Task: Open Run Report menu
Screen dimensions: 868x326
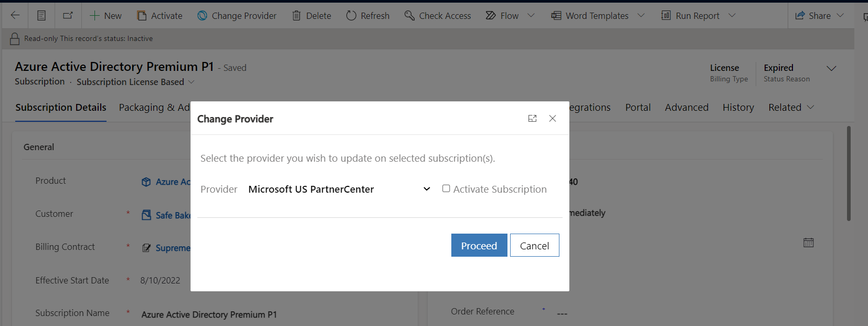Action: [x=690, y=16]
